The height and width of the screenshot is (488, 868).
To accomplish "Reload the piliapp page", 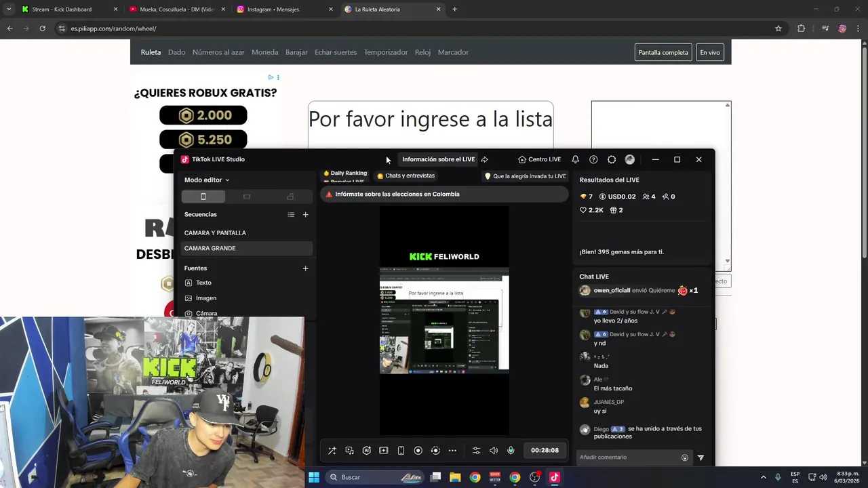I will tap(42, 28).
